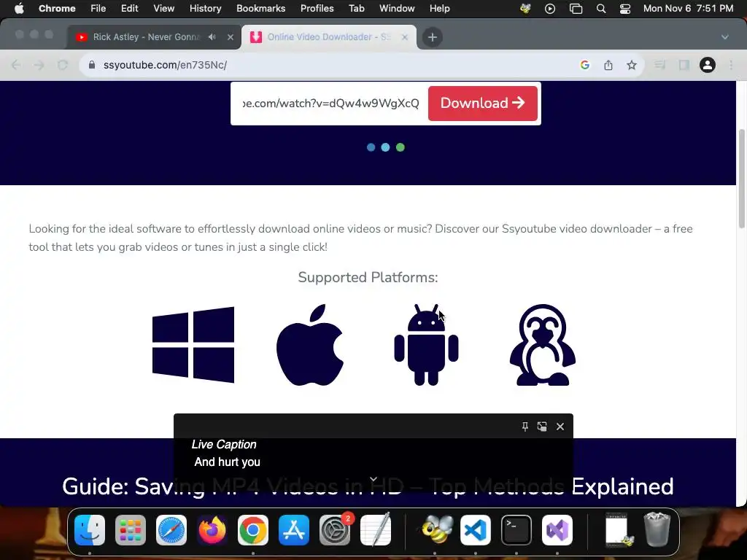The height and width of the screenshot is (560, 747).
Task: Close the Rick Astley tab
Action: (x=231, y=37)
